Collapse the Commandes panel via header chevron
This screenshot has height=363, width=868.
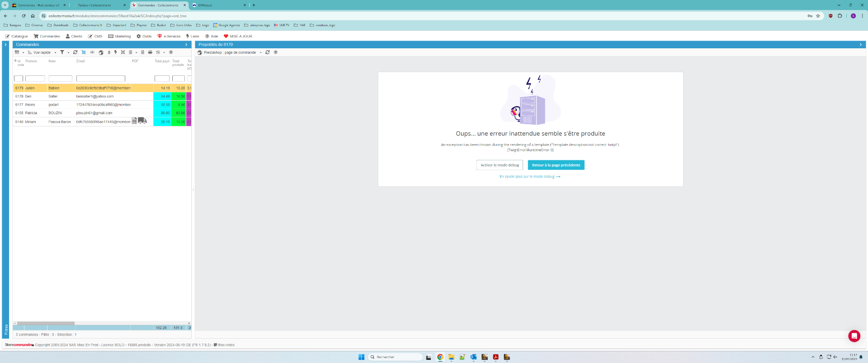click(186, 45)
